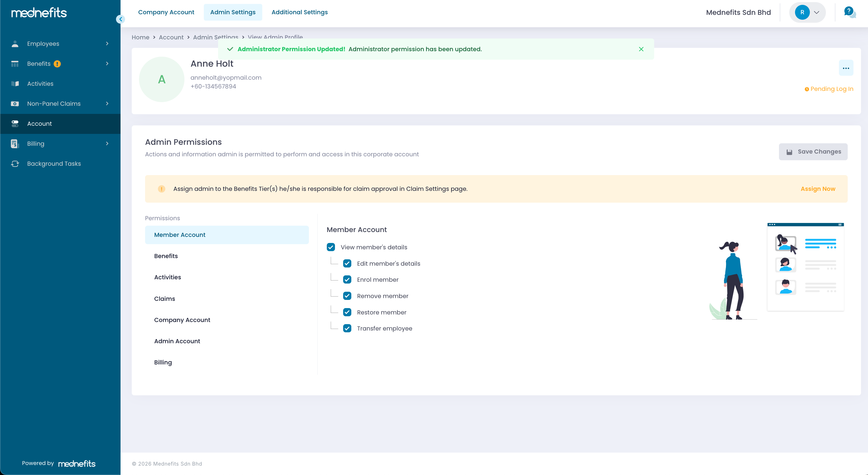Screen dimensions: 868x475
Task: Click the Background Tasks refresh icon
Action: point(15,164)
